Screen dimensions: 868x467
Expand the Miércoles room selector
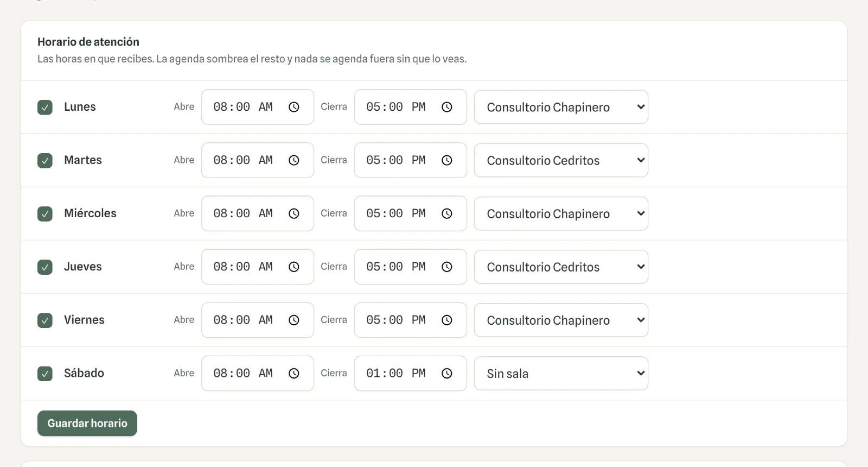pyautogui.click(x=561, y=213)
